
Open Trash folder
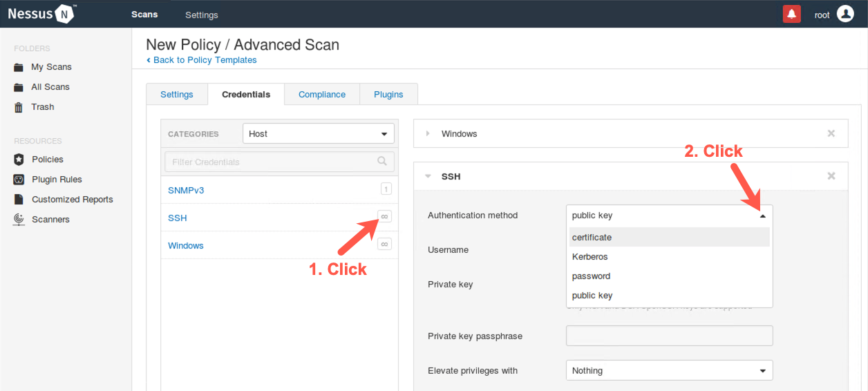(43, 107)
